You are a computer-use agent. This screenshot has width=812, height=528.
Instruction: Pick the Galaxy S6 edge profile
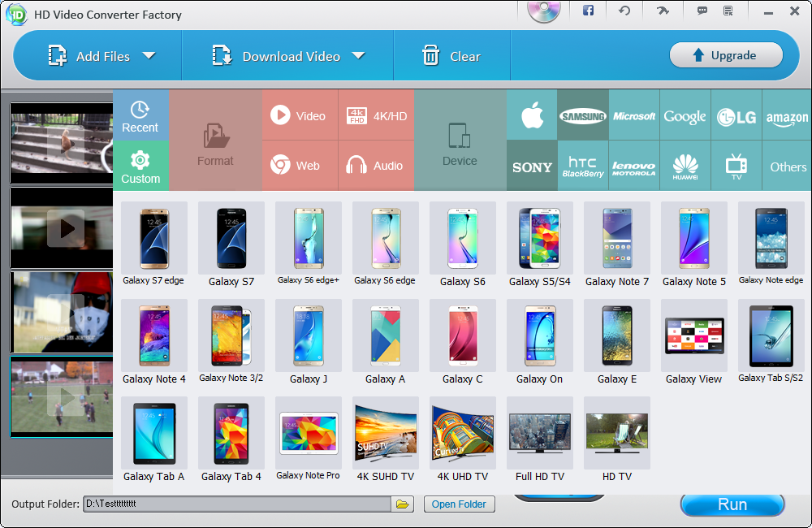[x=385, y=245]
